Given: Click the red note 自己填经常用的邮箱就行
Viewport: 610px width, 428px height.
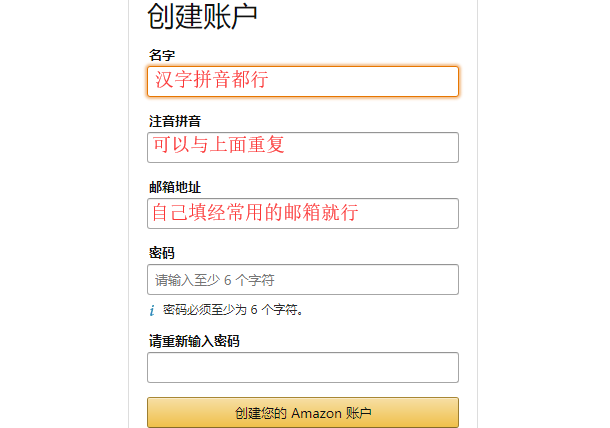Looking at the screenshot, I should coord(255,212).
